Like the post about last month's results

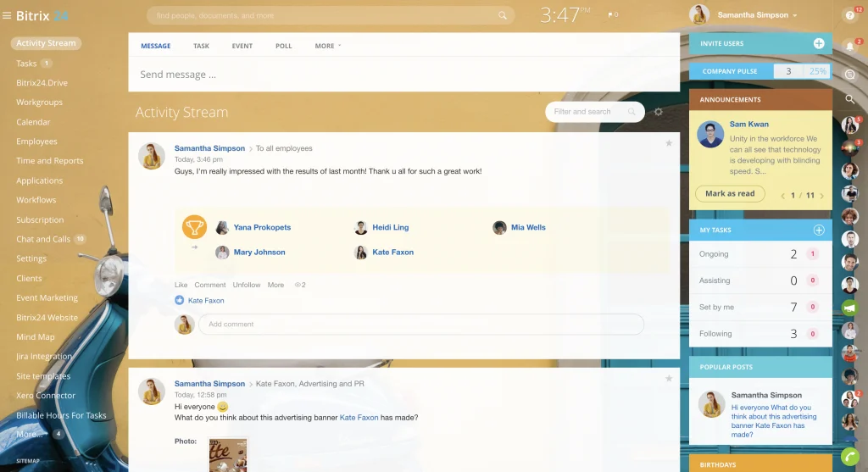181,285
